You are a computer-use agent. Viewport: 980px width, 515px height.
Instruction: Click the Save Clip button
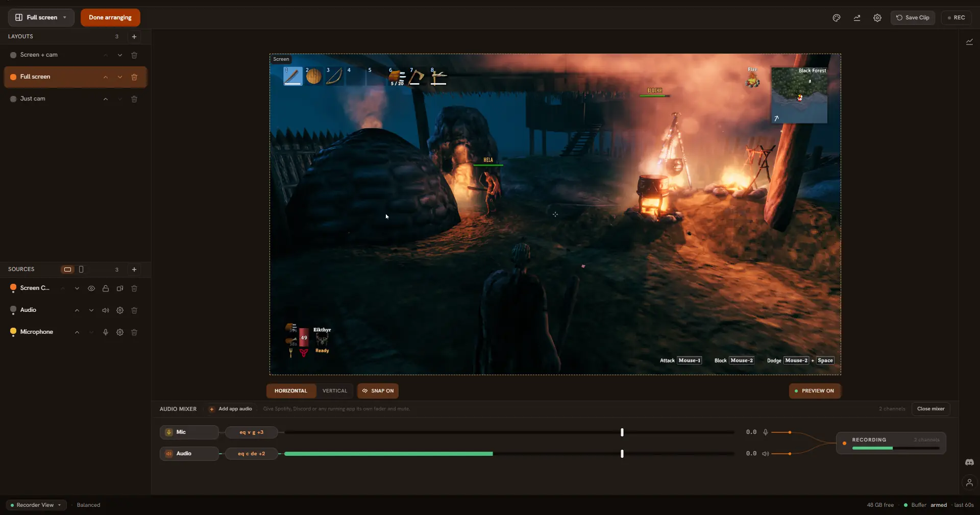point(913,18)
